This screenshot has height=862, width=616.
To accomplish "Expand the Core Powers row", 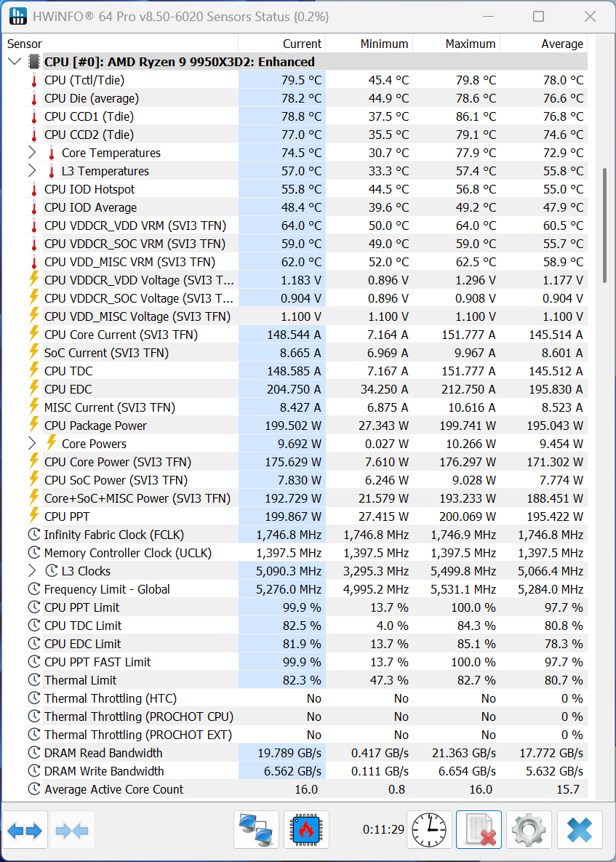I will [x=32, y=443].
